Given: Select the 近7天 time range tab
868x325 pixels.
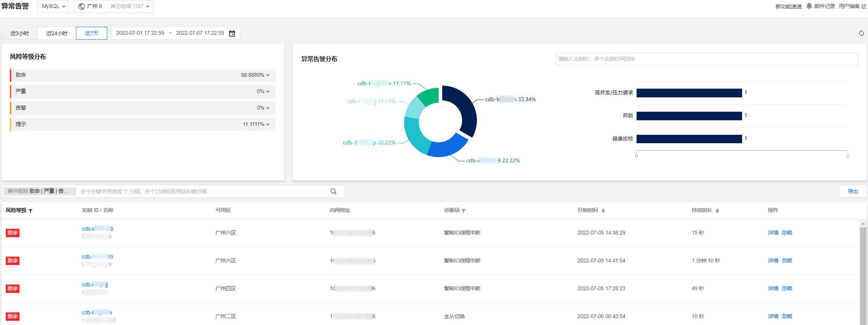Looking at the screenshot, I should [x=92, y=33].
